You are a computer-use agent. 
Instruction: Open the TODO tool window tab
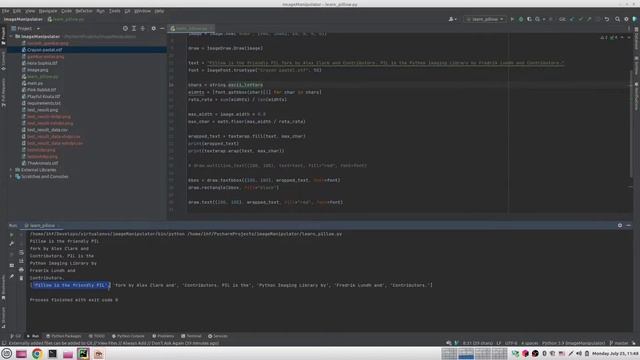click(x=97, y=336)
